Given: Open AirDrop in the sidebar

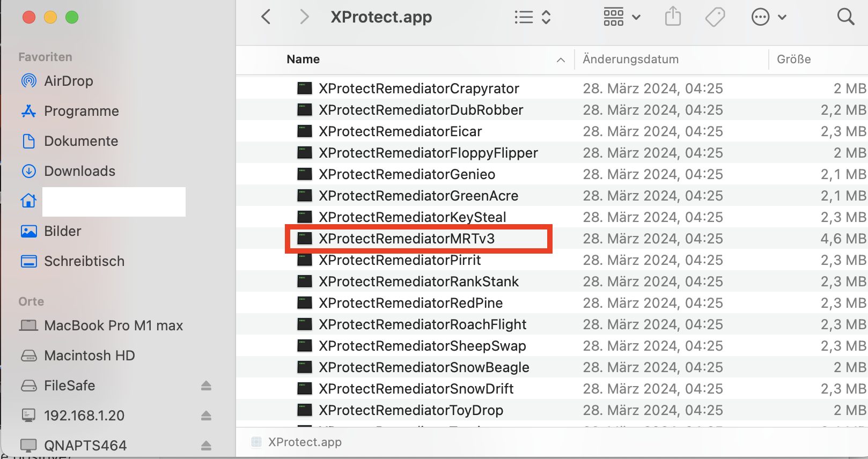Looking at the screenshot, I should pyautogui.click(x=68, y=81).
